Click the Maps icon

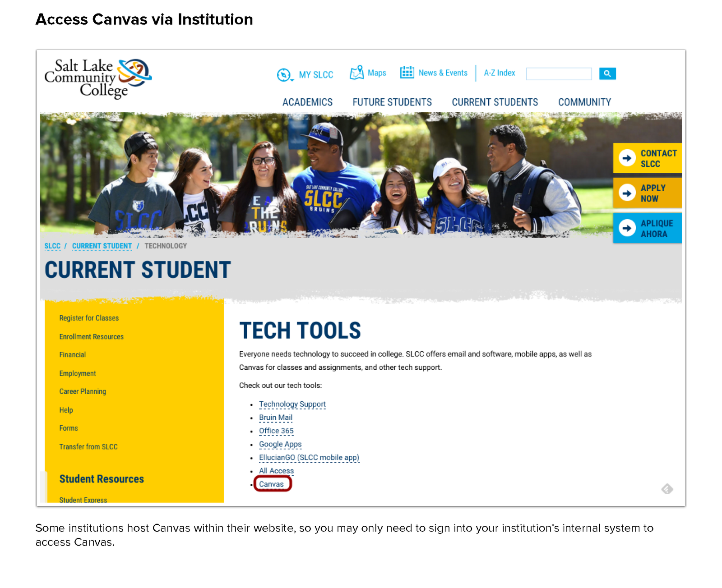click(x=356, y=73)
